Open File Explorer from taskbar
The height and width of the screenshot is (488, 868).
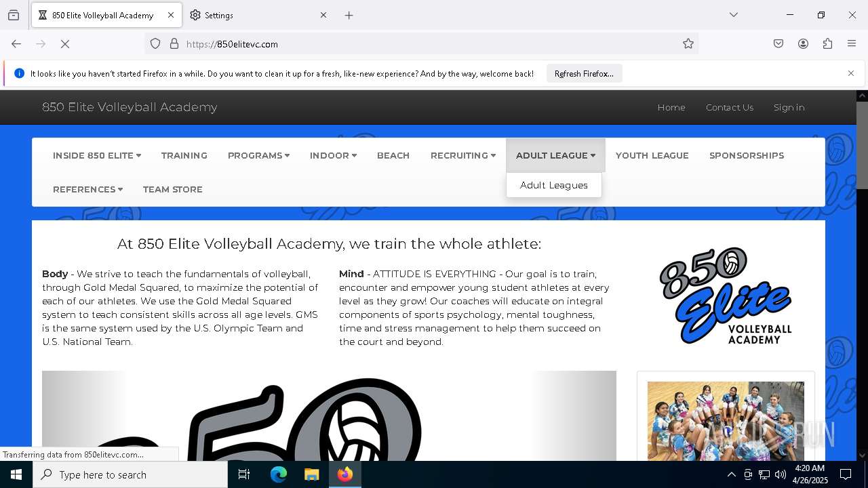pyautogui.click(x=311, y=474)
